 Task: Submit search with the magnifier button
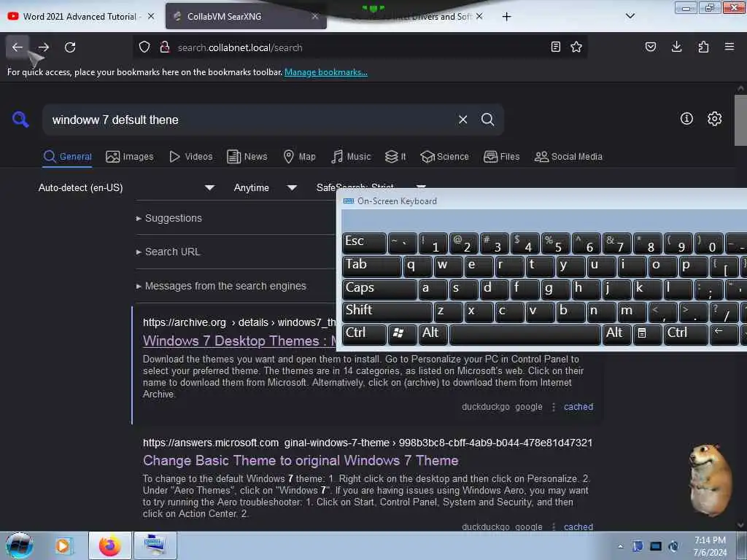point(487,120)
